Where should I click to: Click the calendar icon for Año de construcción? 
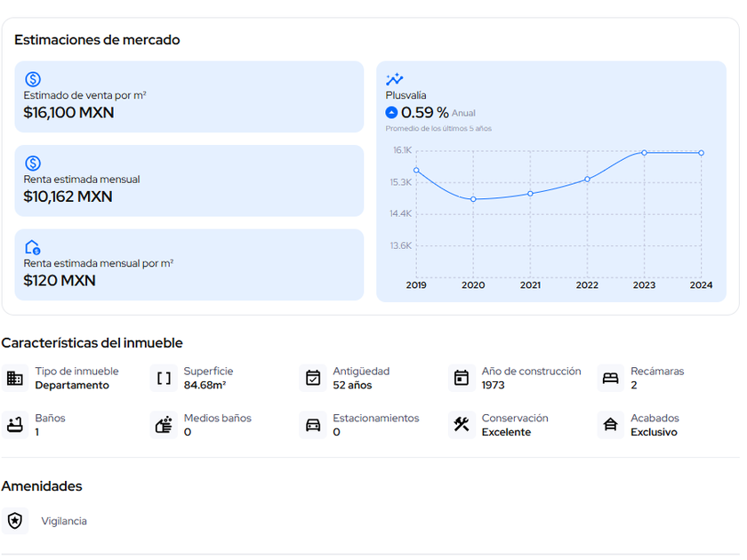(x=462, y=378)
